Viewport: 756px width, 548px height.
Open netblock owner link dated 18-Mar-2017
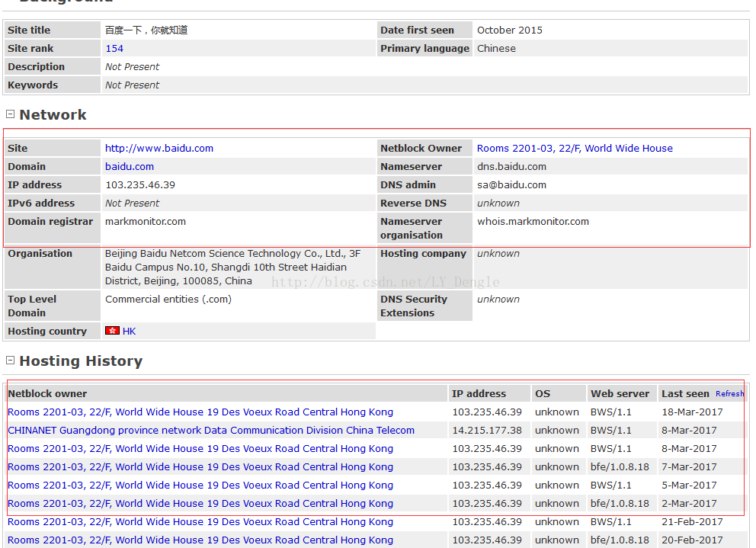[x=200, y=412]
